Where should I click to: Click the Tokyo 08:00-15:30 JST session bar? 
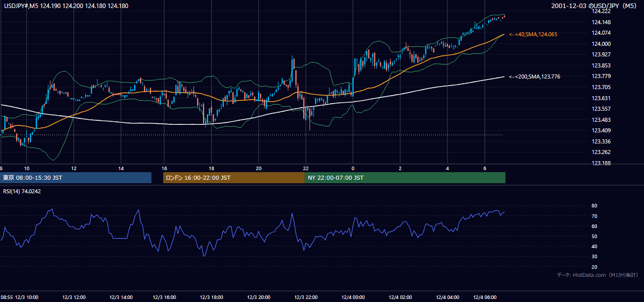click(76, 178)
